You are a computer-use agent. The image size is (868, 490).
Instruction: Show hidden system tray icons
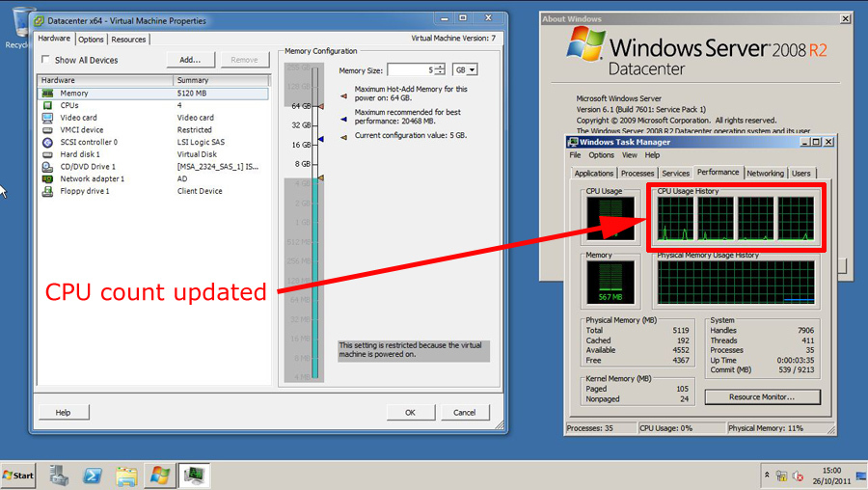[x=767, y=476]
